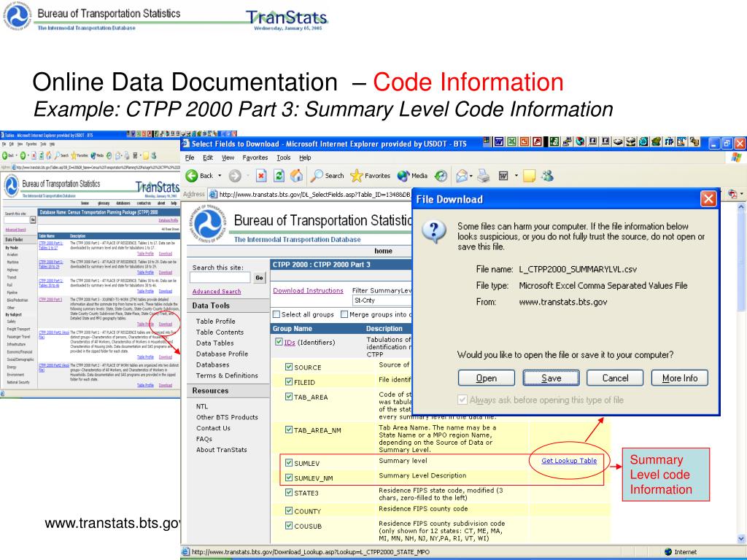The width and height of the screenshot is (747, 560).
Task: Toggle the Select all groups checkbox
Action: tap(276, 314)
